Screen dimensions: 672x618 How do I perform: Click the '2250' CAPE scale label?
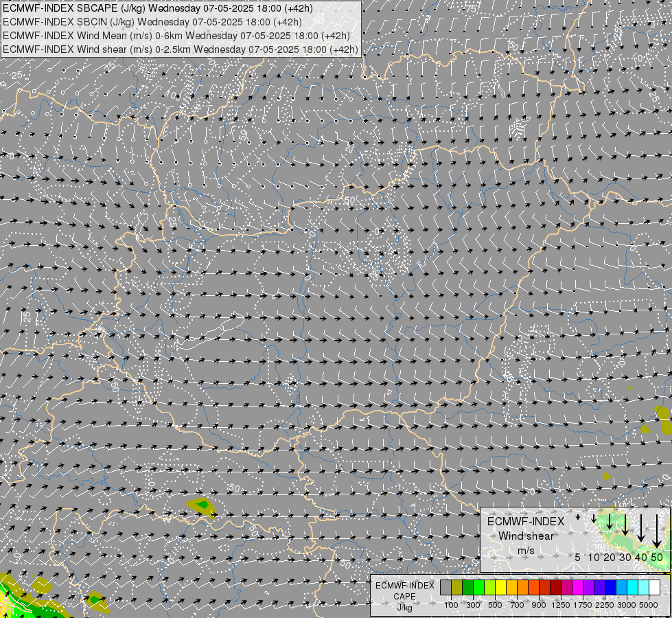coord(605,605)
